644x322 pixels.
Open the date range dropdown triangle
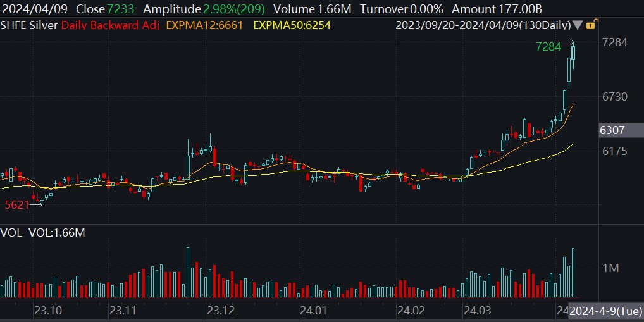[578, 26]
